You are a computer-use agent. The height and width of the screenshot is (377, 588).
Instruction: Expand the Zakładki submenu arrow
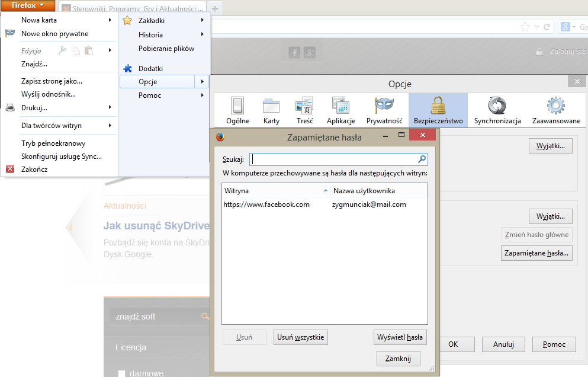pos(203,20)
